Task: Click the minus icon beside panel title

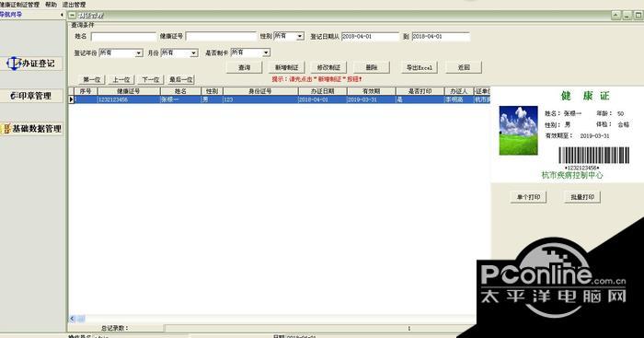Action: (73, 16)
